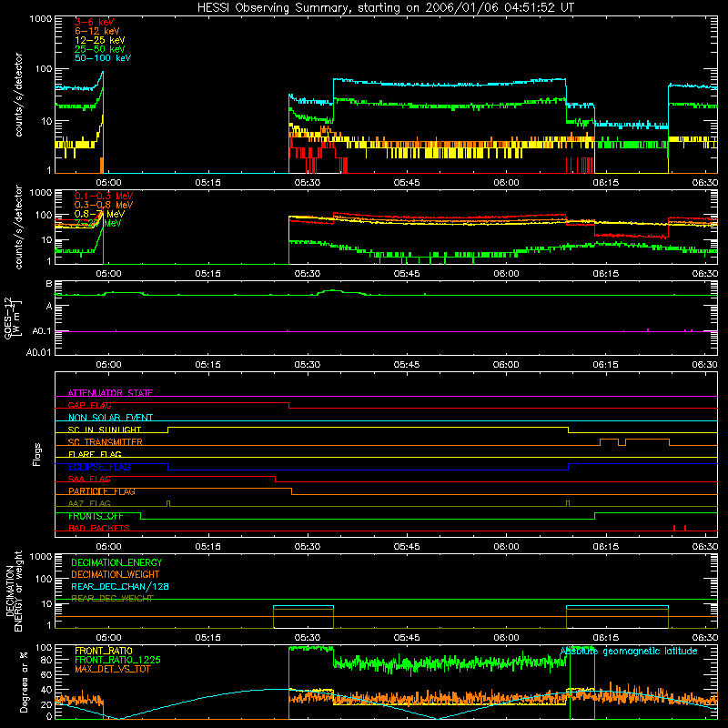728x728 pixels.
Task: Select the NON_SOLAR_EVENT flag label
Action: (110, 418)
